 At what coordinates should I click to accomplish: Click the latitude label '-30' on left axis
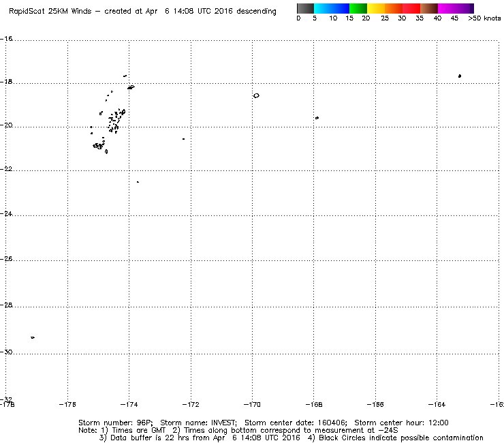[6, 352]
